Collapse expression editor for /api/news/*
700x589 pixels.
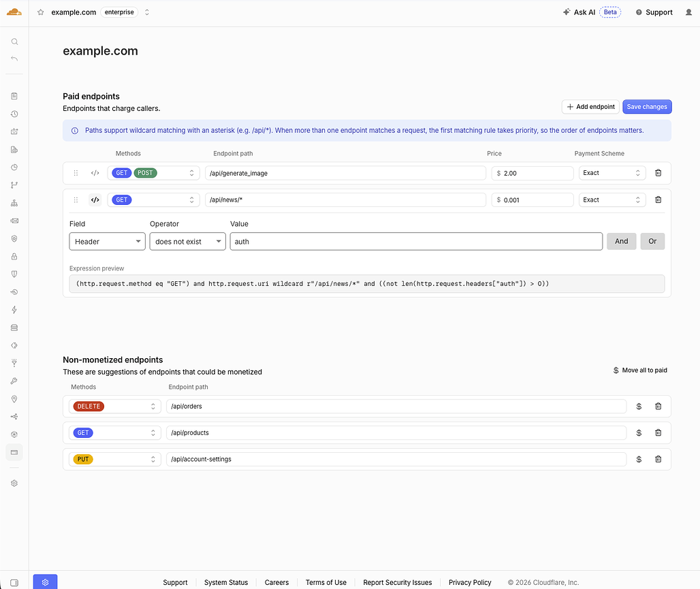click(95, 200)
